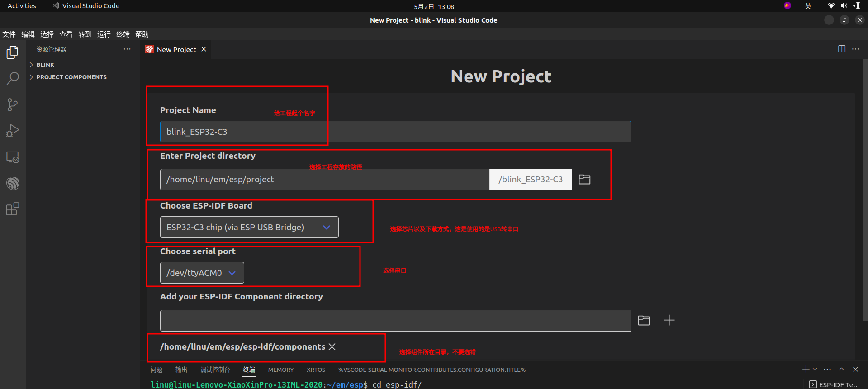The height and width of the screenshot is (389, 868).
Task: Switch to the SERIAL-MONITOR configuration title tab
Action: [432, 370]
